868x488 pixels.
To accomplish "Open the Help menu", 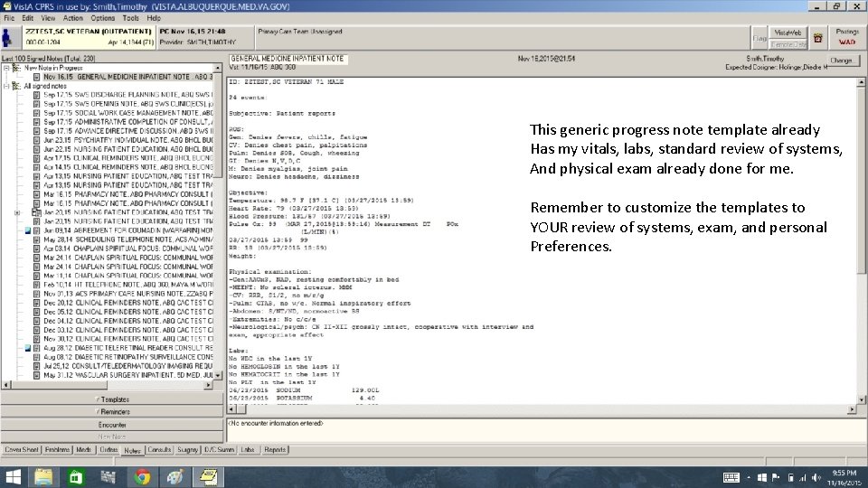I will tap(154, 18).
